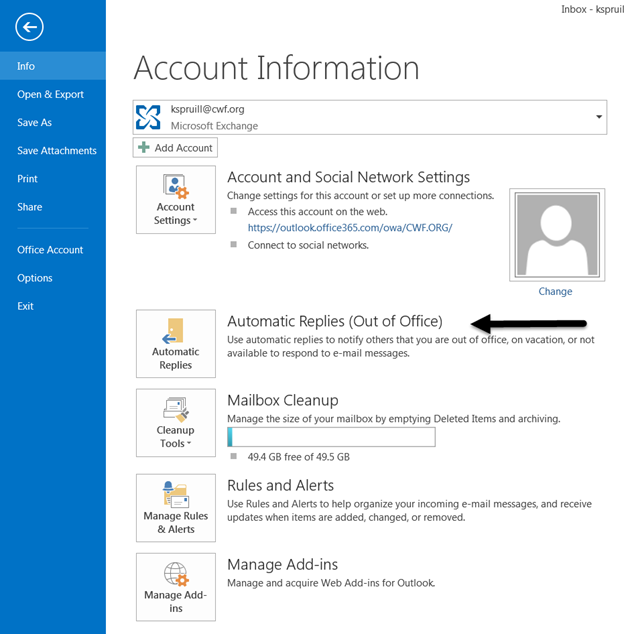Click the Microsoft Exchange account icon

click(x=148, y=117)
